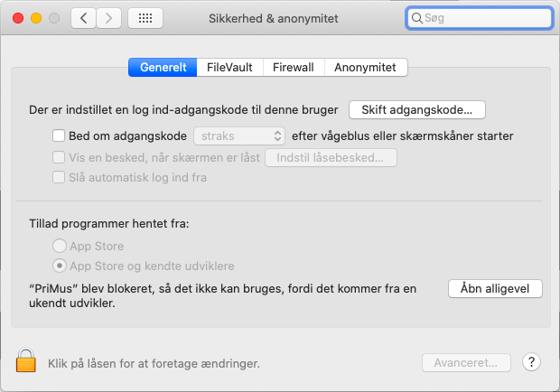Click the yellow minimize window button
Image resolution: width=560 pixels, height=392 pixels.
pyautogui.click(x=36, y=18)
